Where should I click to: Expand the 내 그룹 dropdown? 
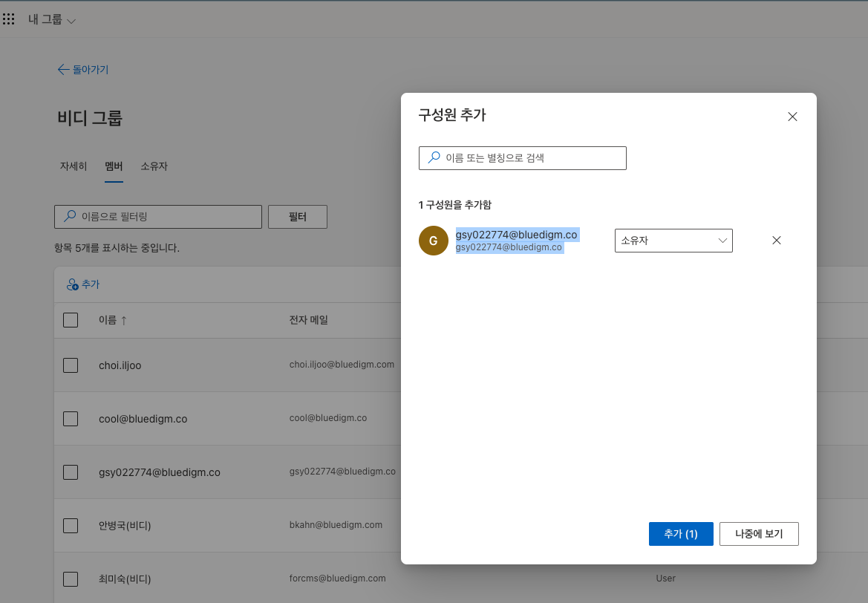tap(51, 20)
